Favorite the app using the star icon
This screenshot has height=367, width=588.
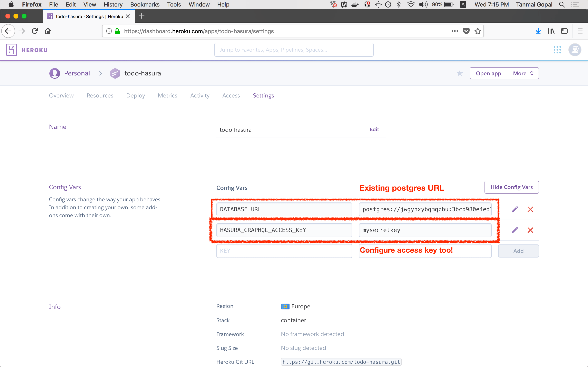coord(459,73)
